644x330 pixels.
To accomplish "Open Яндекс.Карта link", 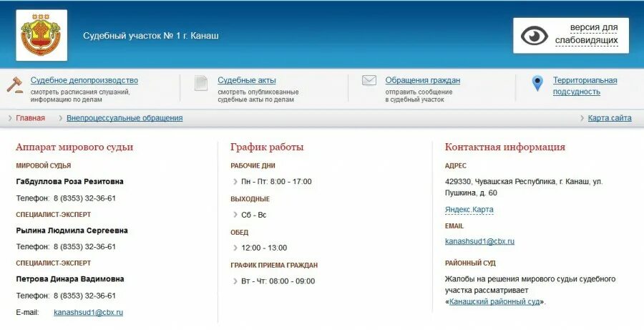I will pos(469,210).
